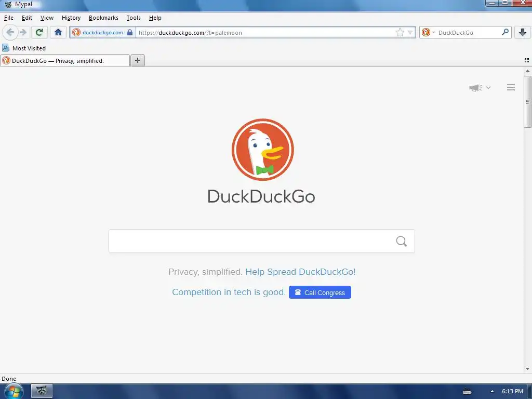Screen dimensions: 532x399
Task: Open the History menu
Action: (x=71, y=18)
